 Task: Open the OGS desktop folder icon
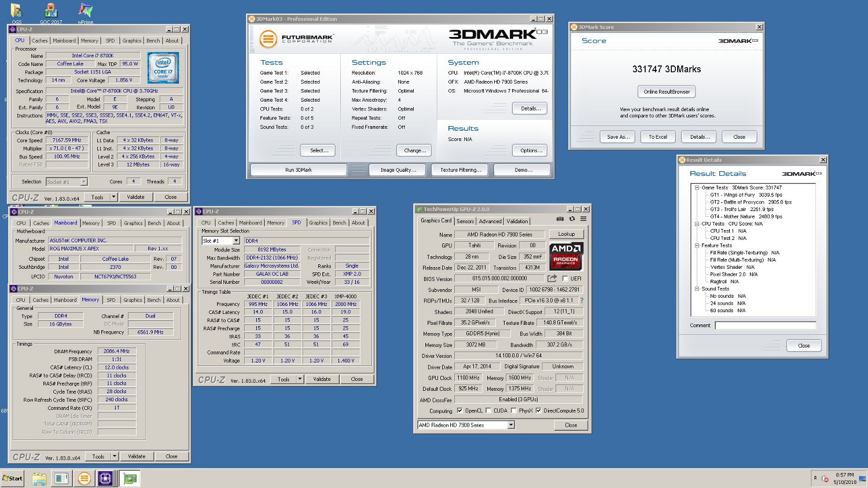[x=16, y=13]
